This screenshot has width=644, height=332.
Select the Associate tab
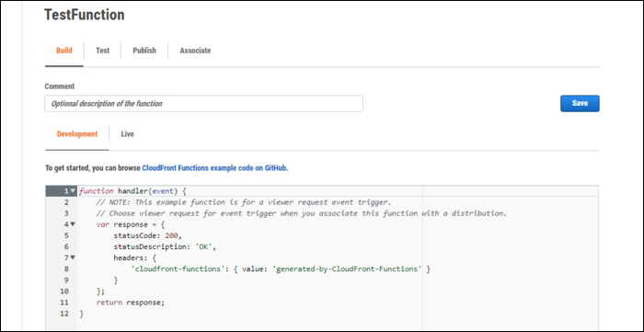195,51
